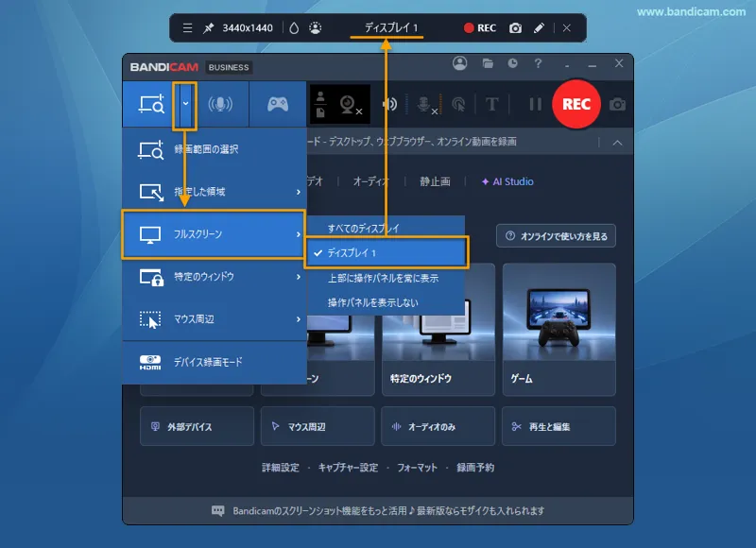
Task: Expand the 特定のウィンドウ submenu
Action: coord(215,277)
